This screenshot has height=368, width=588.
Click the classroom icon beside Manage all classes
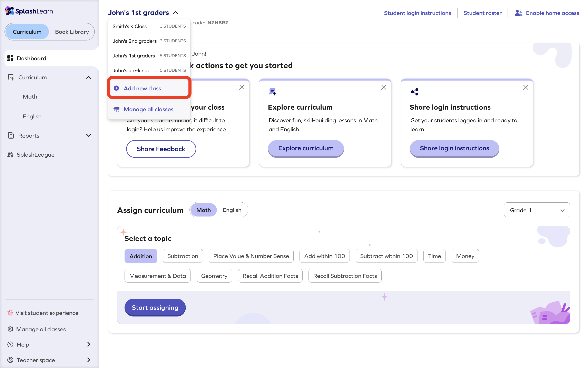116,109
